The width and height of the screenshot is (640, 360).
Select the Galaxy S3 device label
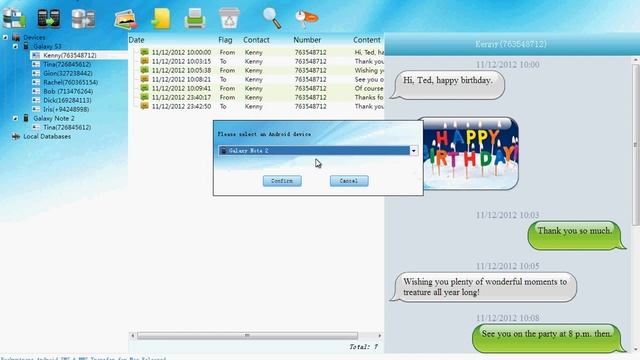pos(47,46)
